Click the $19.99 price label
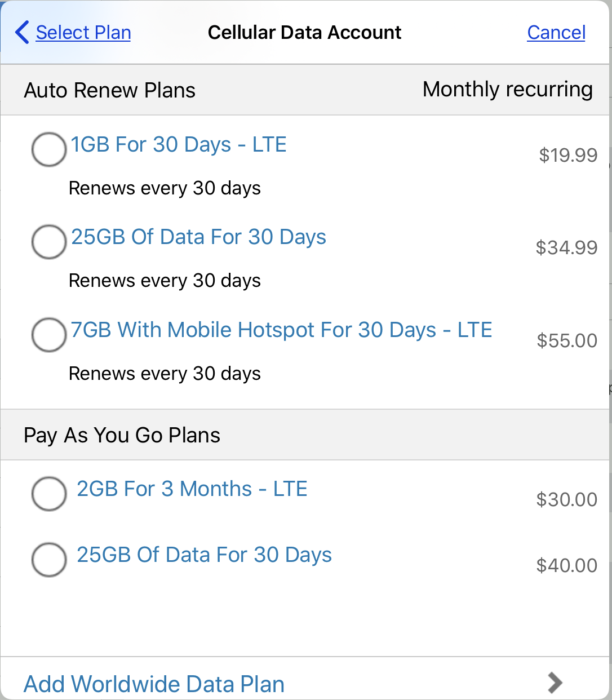612x700 pixels. tap(567, 155)
